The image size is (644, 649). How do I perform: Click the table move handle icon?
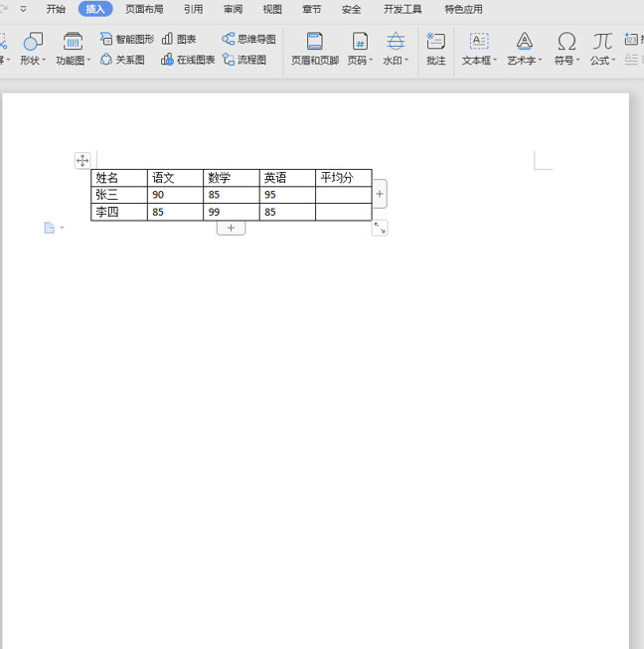pos(82,160)
